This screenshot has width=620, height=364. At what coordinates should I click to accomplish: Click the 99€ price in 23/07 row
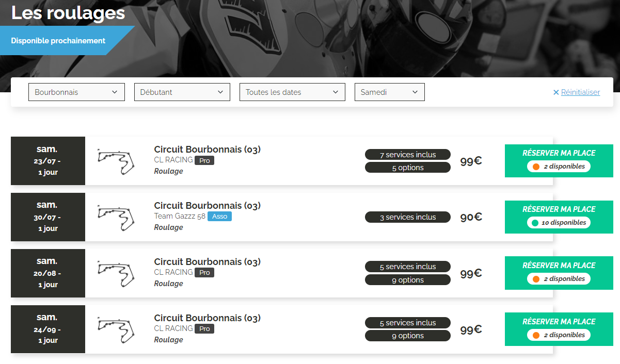coord(471,161)
